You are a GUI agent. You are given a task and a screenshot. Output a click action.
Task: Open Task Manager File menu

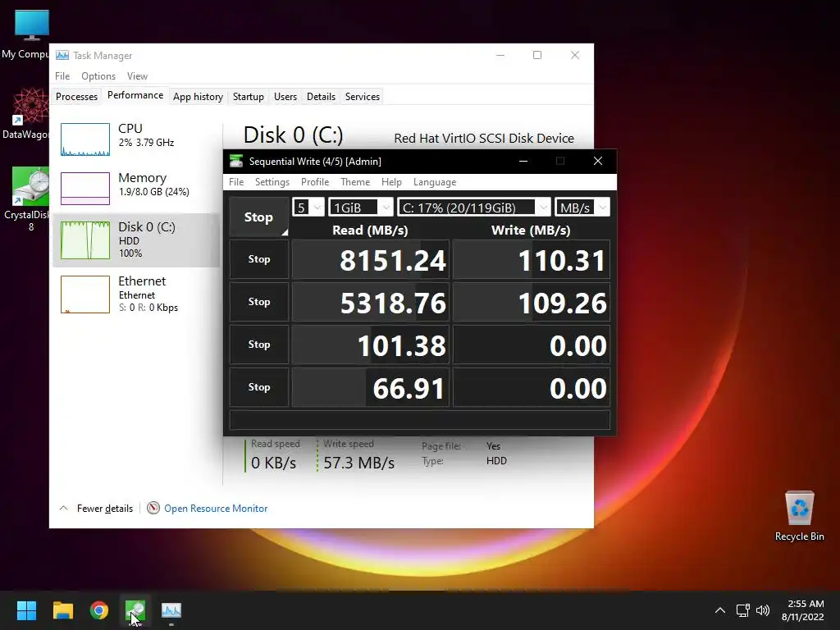62,76
